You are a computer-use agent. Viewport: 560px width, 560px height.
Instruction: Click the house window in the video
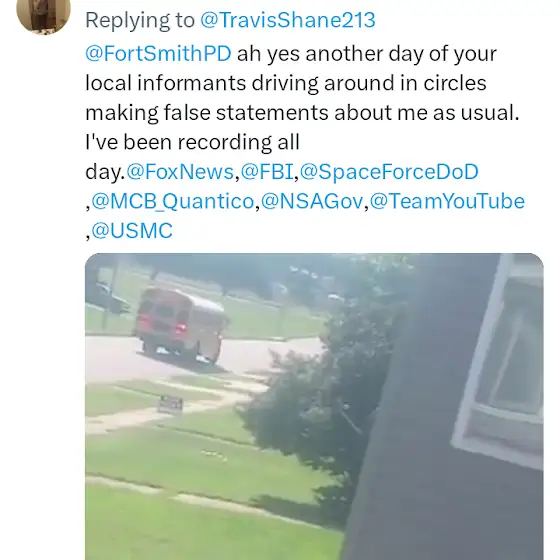point(500,361)
